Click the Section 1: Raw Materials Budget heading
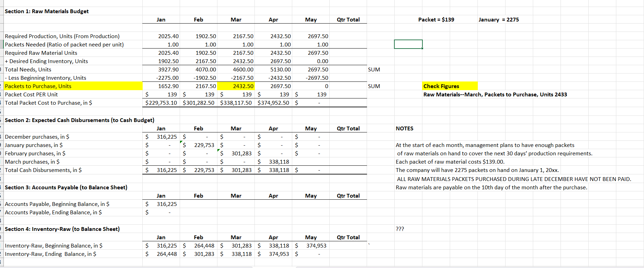Viewport: 644px width, 268px height. [x=47, y=11]
